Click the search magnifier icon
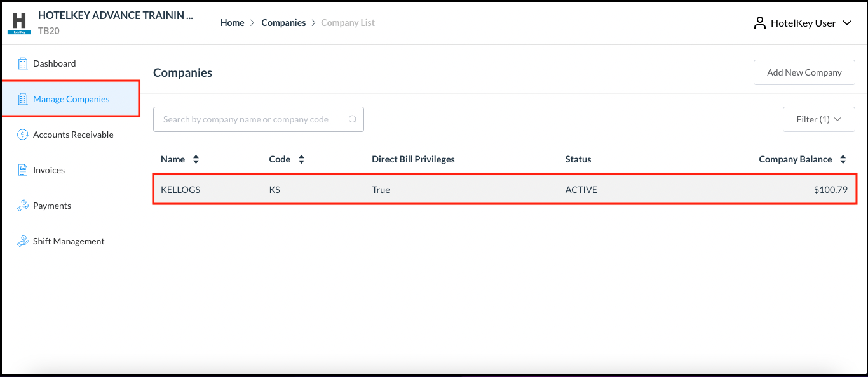The image size is (868, 377). coord(353,119)
